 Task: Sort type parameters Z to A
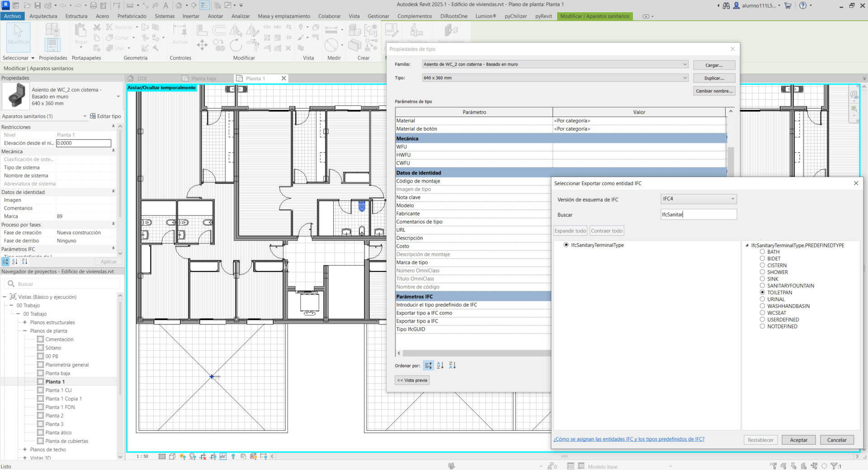452,366
